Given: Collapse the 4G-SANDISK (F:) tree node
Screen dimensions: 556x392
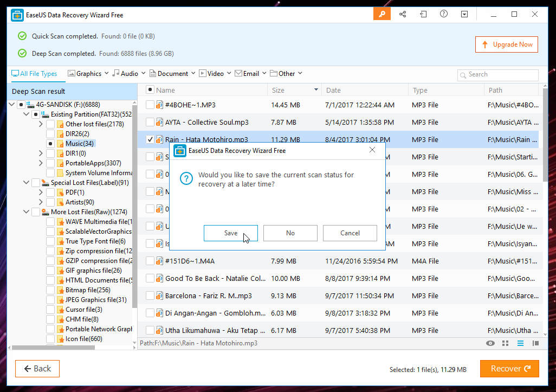Looking at the screenshot, I should (x=12, y=104).
